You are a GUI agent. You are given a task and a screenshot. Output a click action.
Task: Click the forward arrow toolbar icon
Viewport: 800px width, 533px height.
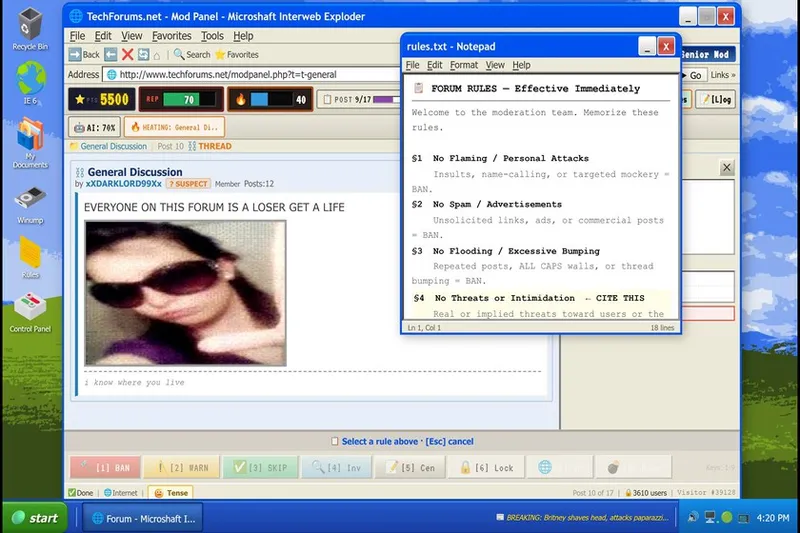click(110, 55)
